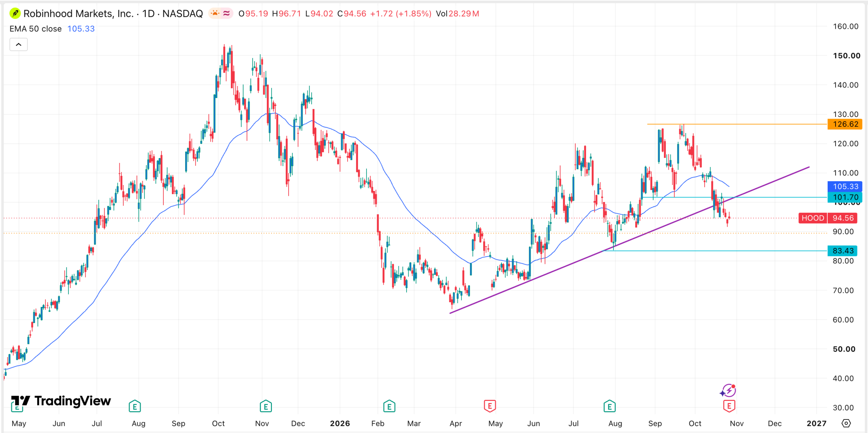Click the Robinhood Markets, Inc. symbol title
Viewport: 868px width, 433px height.
tap(79, 14)
